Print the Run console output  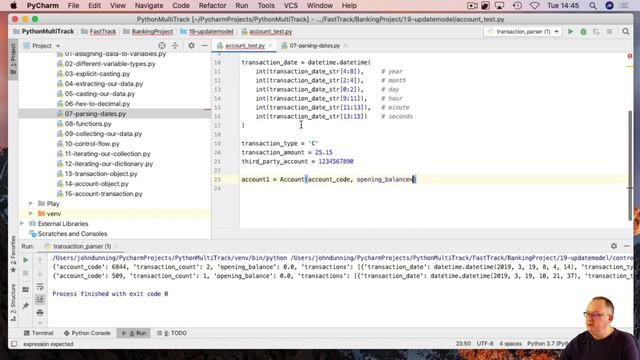pyautogui.click(x=40, y=313)
